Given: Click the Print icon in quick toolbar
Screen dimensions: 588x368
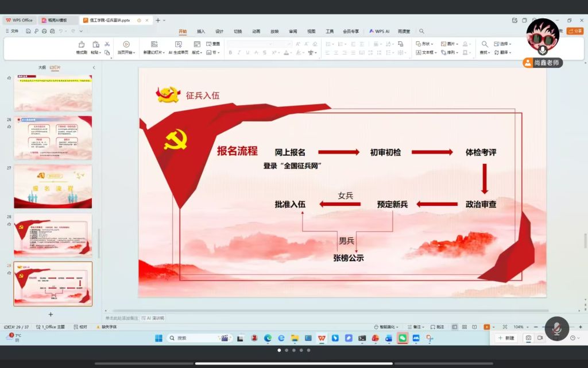Looking at the screenshot, I should coord(44,31).
